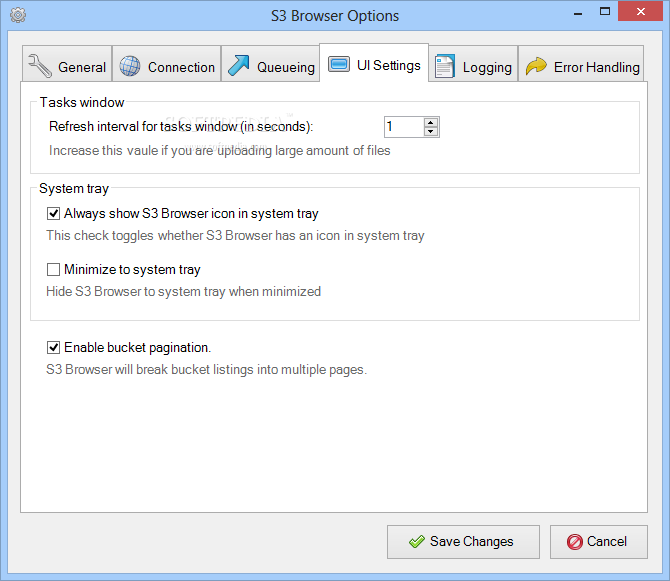Click the gear icon in title bar
This screenshot has height=581, width=670.
click(18, 15)
